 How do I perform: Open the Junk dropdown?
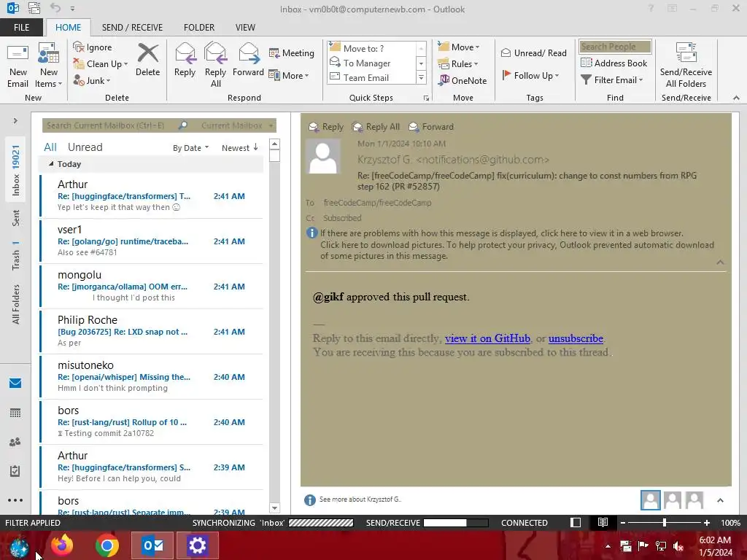[x=91, y=80]
